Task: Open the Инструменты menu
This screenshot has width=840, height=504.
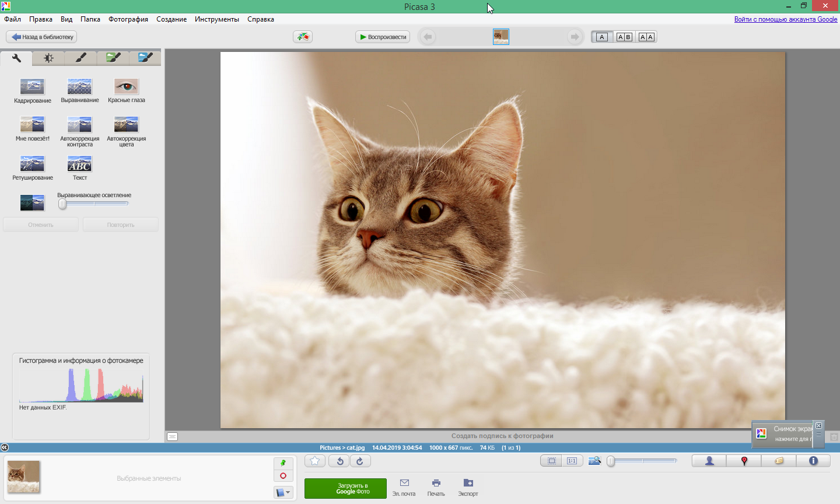Action: [216, 19]
